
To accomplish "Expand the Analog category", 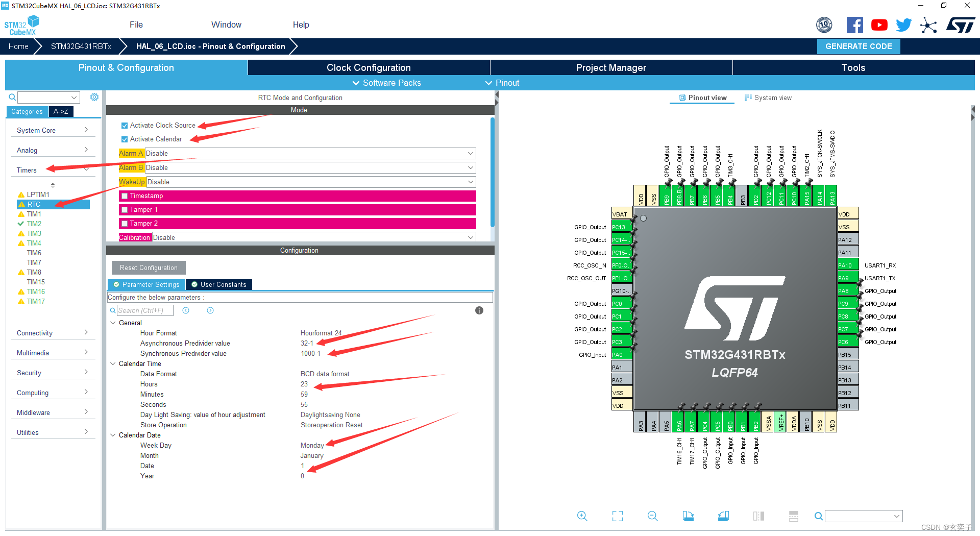I will tap(53, 150).
